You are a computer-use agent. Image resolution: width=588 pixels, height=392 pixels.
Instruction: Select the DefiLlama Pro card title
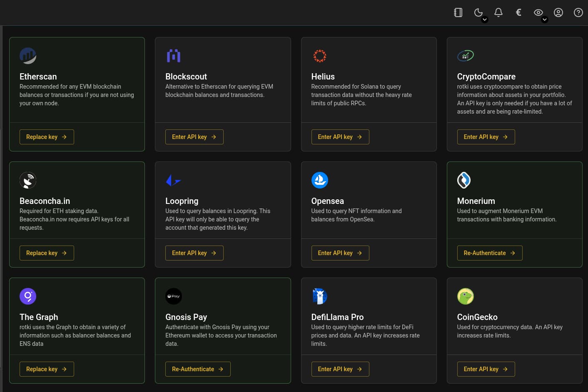pyautogui.click(x=337, y=317)
